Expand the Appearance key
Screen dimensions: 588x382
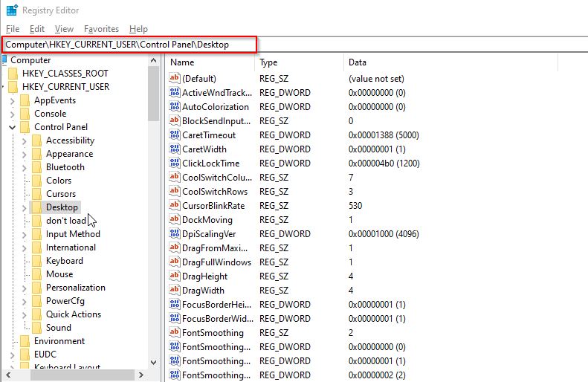(25, 155)
